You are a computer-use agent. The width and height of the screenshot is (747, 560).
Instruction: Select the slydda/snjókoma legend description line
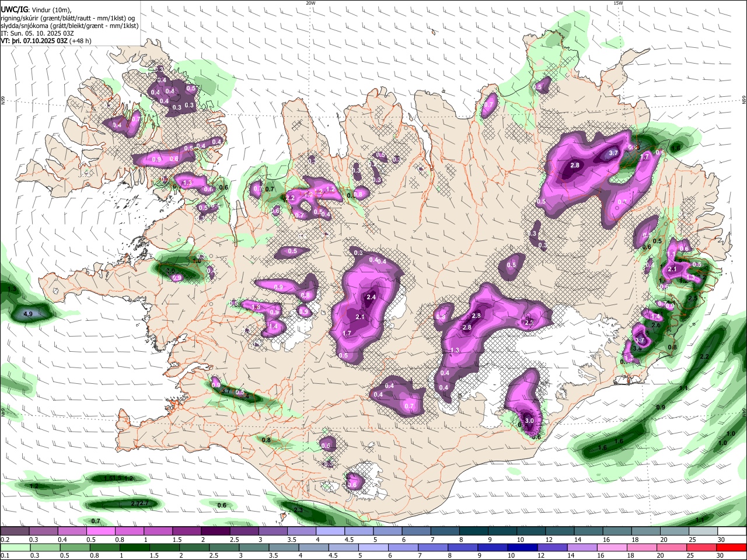69,26
